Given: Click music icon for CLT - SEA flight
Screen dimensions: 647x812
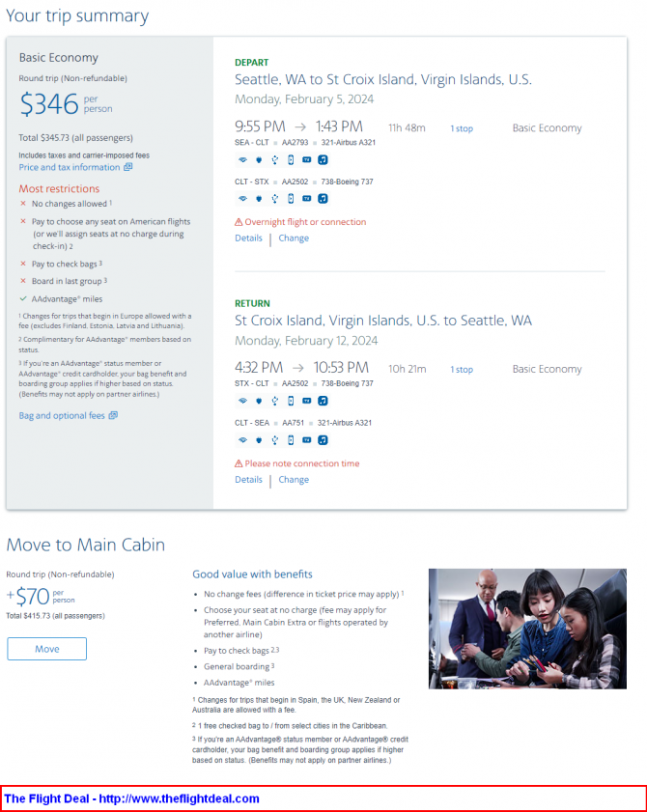Looking at the screenshot, I should (323, 440).
